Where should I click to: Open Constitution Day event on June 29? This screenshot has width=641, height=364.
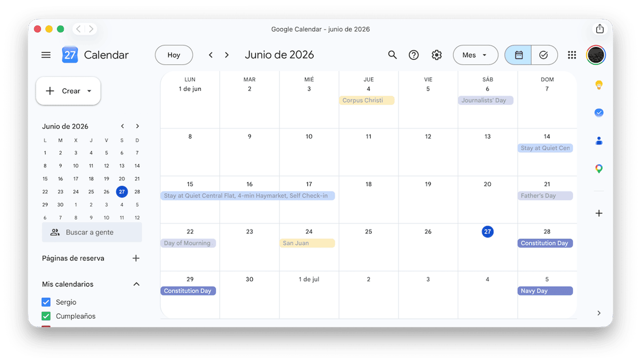188,291
